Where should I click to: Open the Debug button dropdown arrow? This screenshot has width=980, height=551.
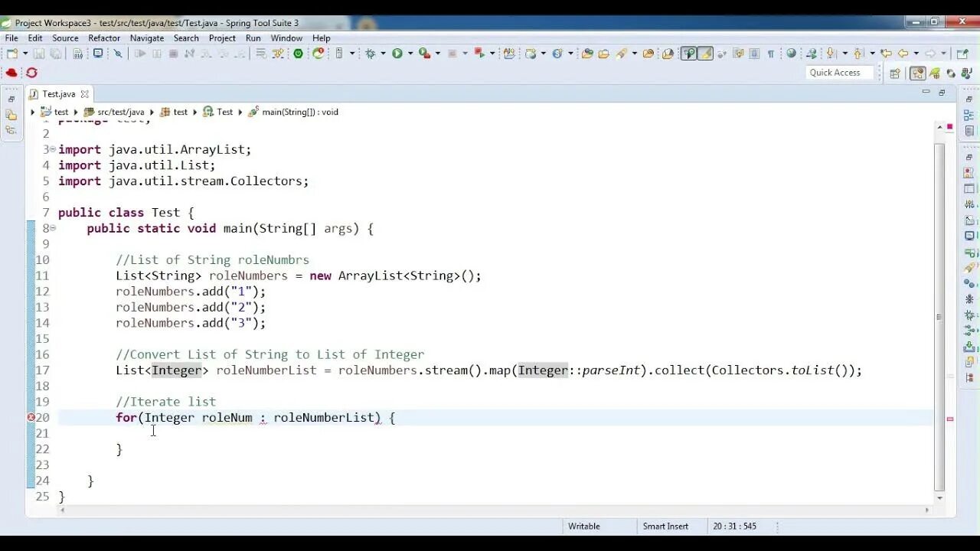click(x=384, y=54)
